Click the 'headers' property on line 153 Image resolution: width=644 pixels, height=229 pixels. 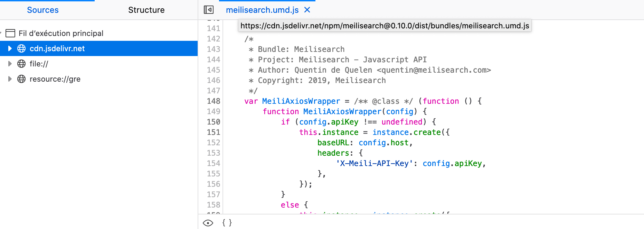click(333, 153)
